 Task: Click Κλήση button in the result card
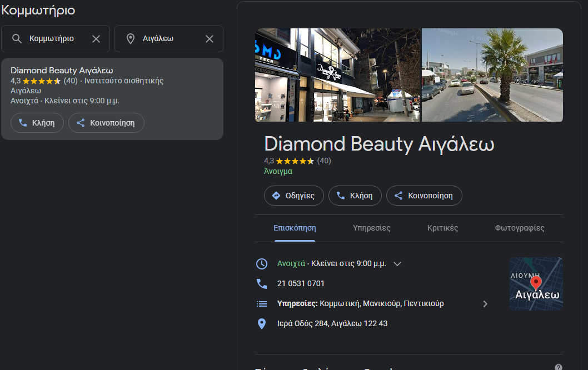pos(37,123)
